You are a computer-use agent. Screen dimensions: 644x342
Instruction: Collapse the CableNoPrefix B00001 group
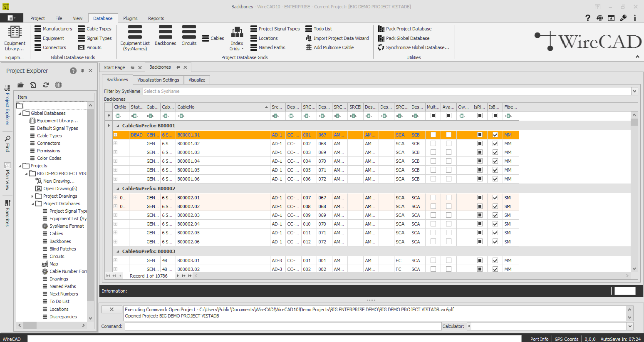point(118,126)
